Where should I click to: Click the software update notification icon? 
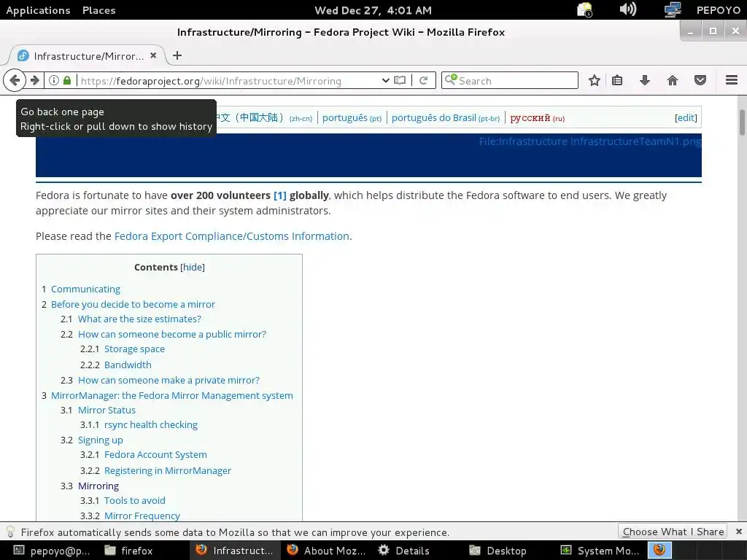click(584, 9)
